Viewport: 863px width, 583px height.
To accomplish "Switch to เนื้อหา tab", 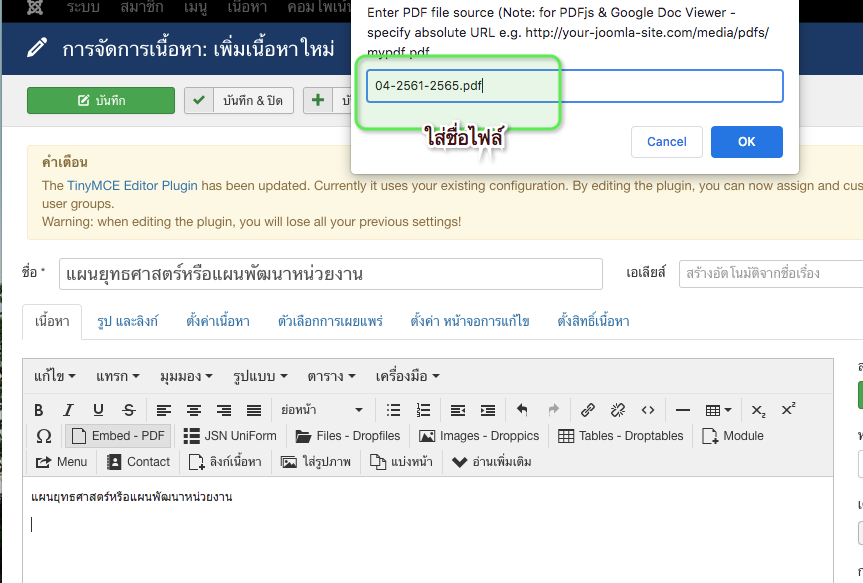I will pyautogui.click(x=52, y=322).
